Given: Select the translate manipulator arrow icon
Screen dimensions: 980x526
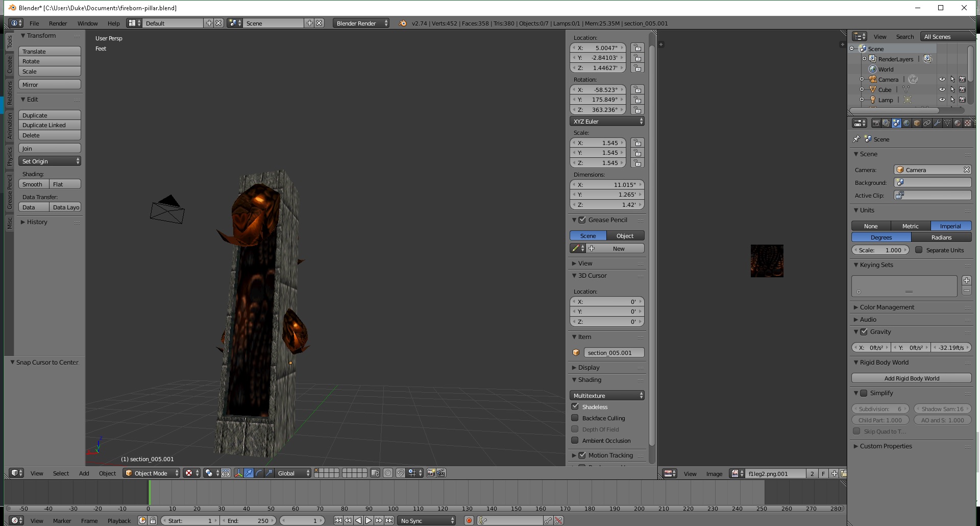Looking at the screenshot, I should click(249, 473).
